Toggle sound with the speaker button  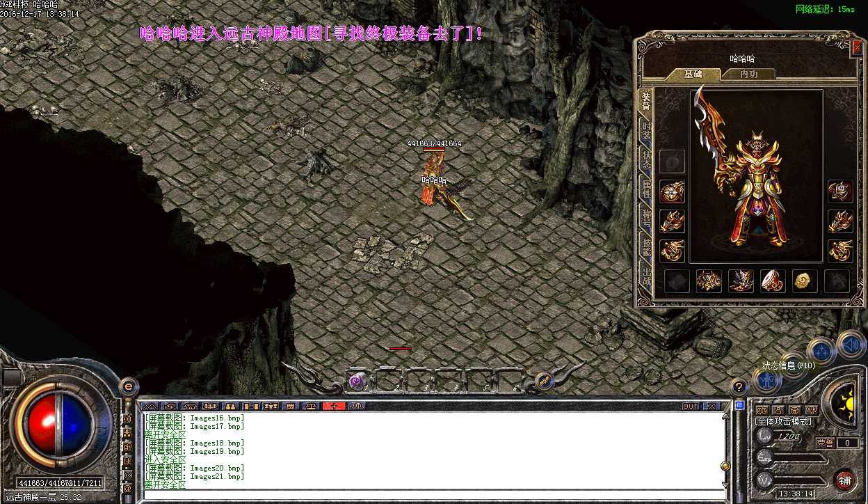click(x=850, y=344)
